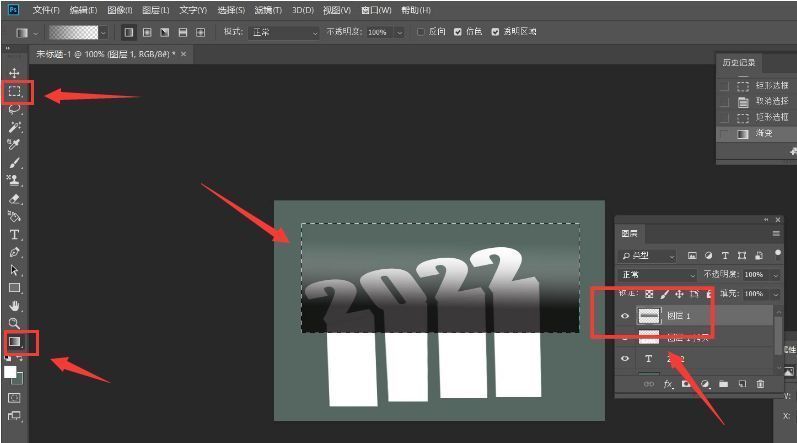Click foreground color swatch
Viewport: 797px width, 443px height.
[x=10, y=372]
